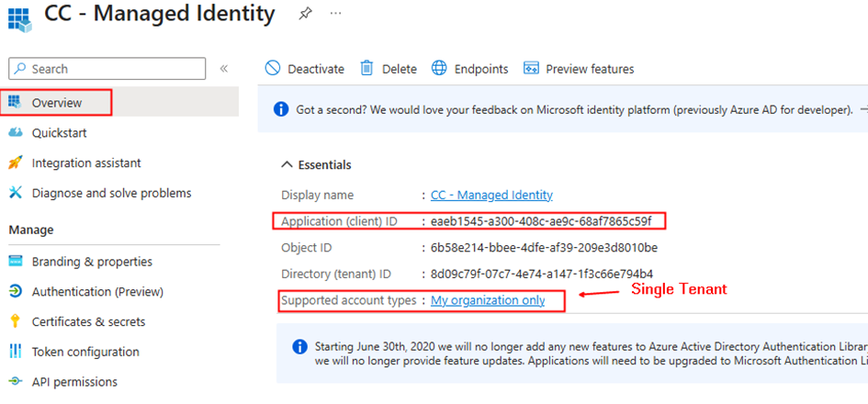Click the Application (client) ID label
The image size is (868, 404).
[x=339, y=221]
